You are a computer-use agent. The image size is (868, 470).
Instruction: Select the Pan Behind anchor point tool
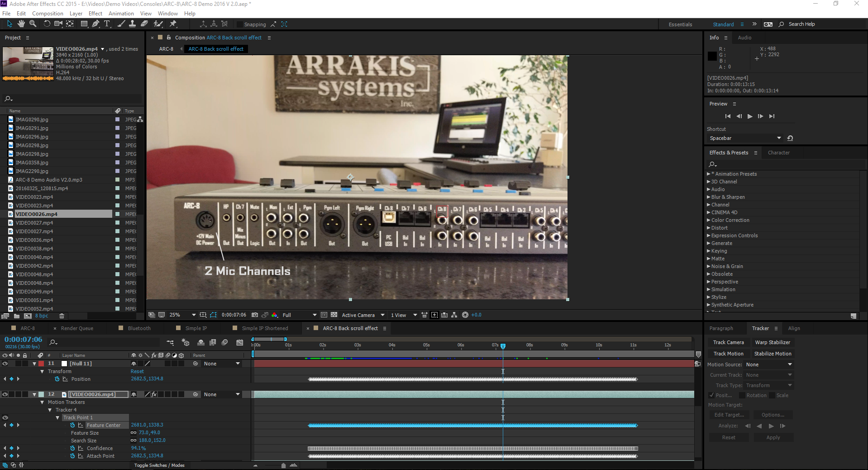70,24
